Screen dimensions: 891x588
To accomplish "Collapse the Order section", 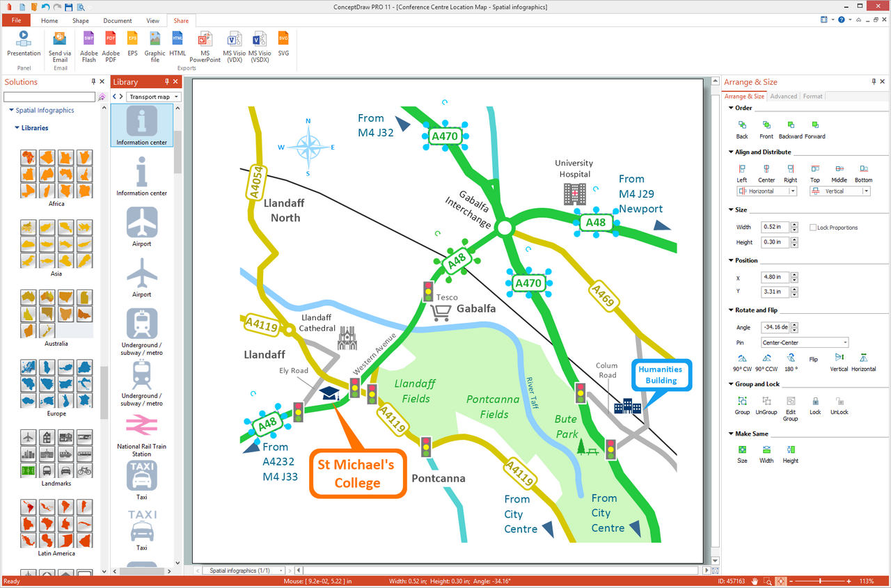I will 731,108.
